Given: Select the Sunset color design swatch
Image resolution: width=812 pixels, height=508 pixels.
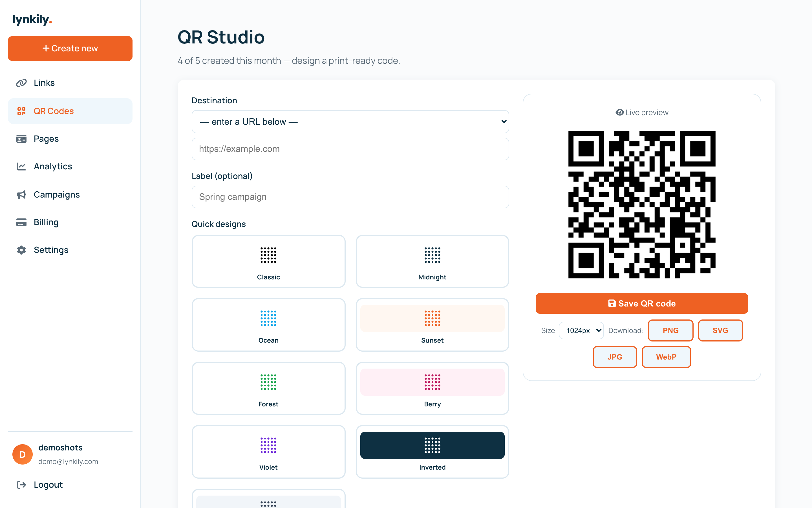Looking at the screenshot, I should [432, 319].
